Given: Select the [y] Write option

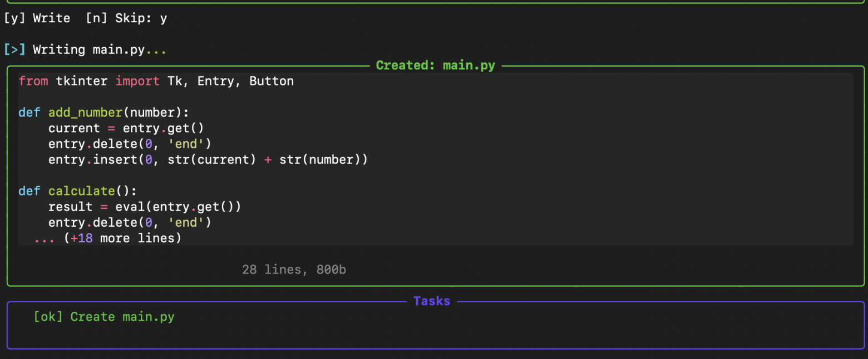Looking at the screenshot, I should tap(37, 18).
